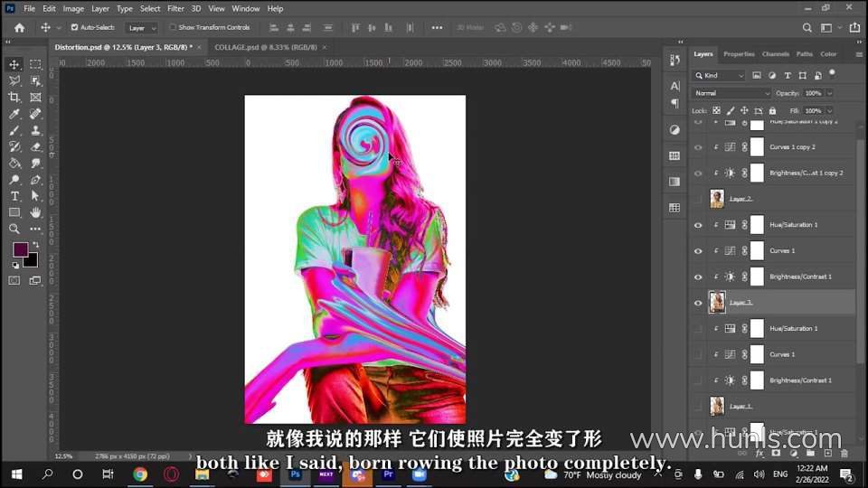
Task: Click the Share icon at top right
Action: (x=854, y=28)
